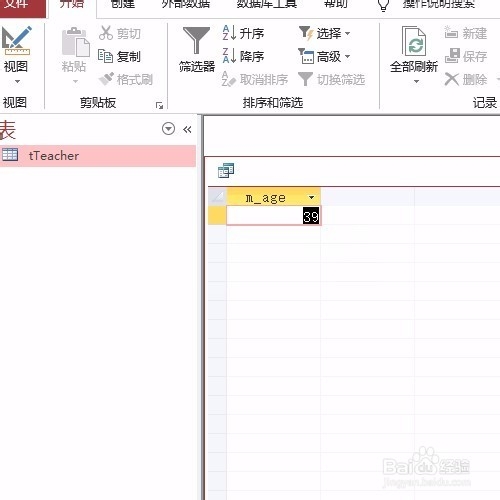
Task: Expand the 视图 dropdown arrow
Action: click(17, 81)
